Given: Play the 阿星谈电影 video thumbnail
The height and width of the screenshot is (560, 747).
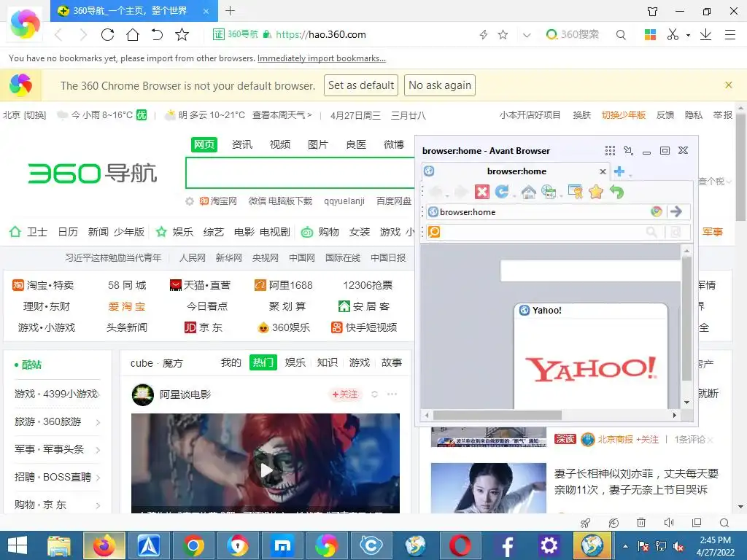Looking at the screenshot, I should click(266, 470).
